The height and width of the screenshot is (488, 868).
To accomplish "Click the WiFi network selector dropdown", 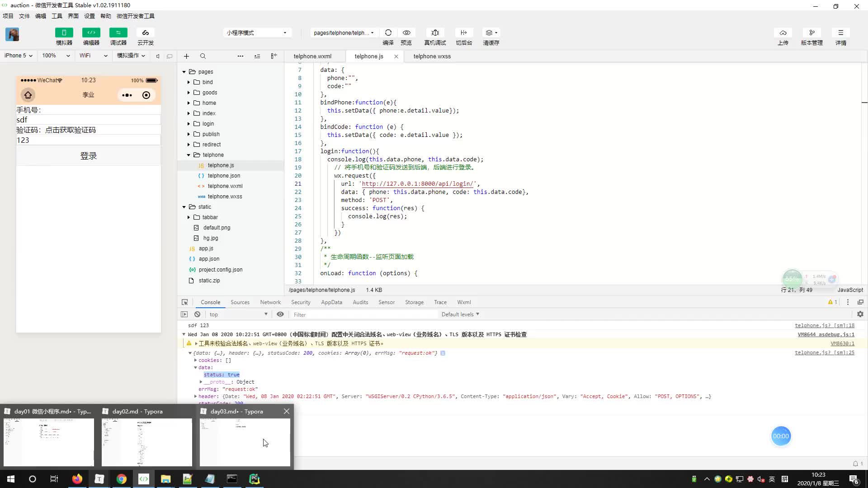I will (93, 56).
